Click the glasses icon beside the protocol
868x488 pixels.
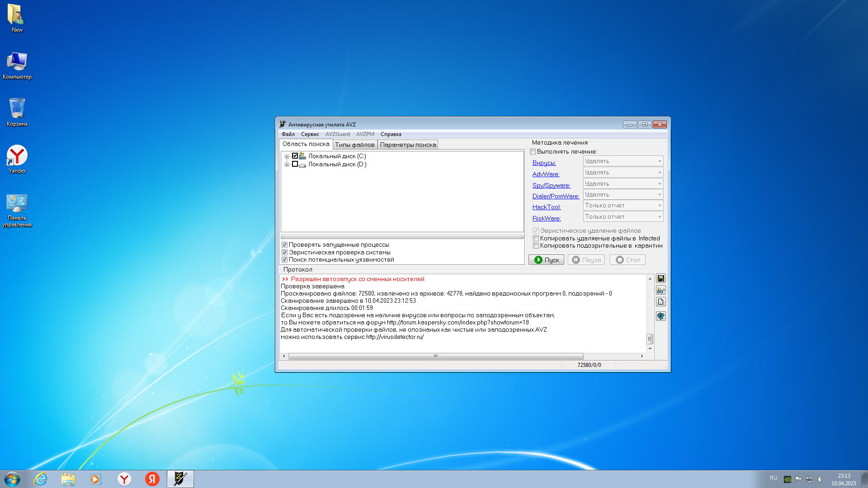[x=660, y=290]
